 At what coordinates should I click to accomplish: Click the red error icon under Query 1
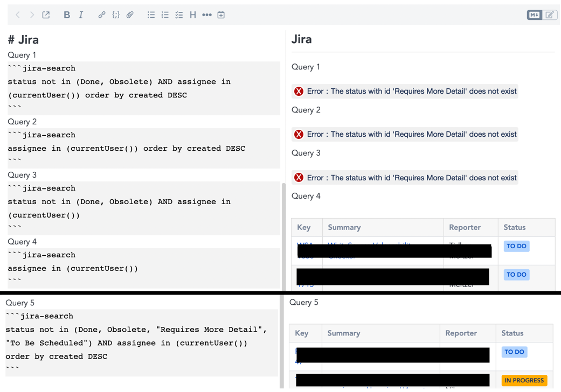[x=299, y=91]
